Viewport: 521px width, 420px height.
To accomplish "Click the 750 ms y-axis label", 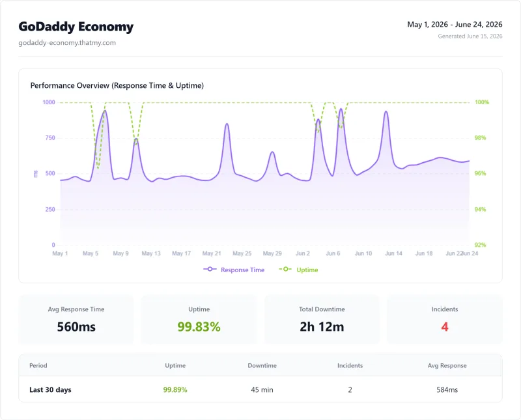I will point(50,137).
